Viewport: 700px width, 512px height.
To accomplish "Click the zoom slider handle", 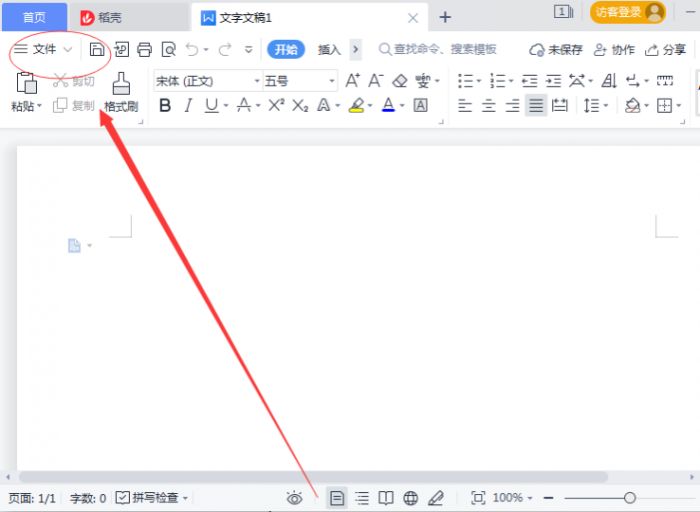I will 629,497.
